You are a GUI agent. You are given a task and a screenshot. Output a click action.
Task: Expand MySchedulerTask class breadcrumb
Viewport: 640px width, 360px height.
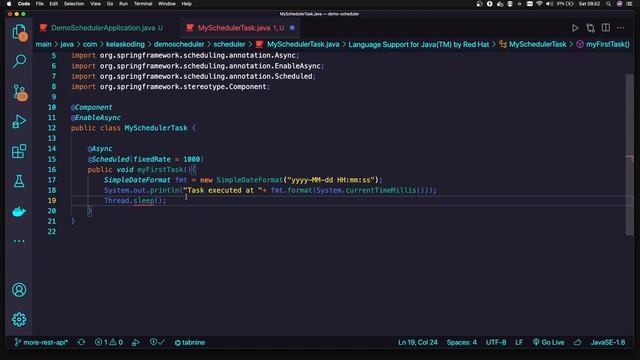(533, 44)
